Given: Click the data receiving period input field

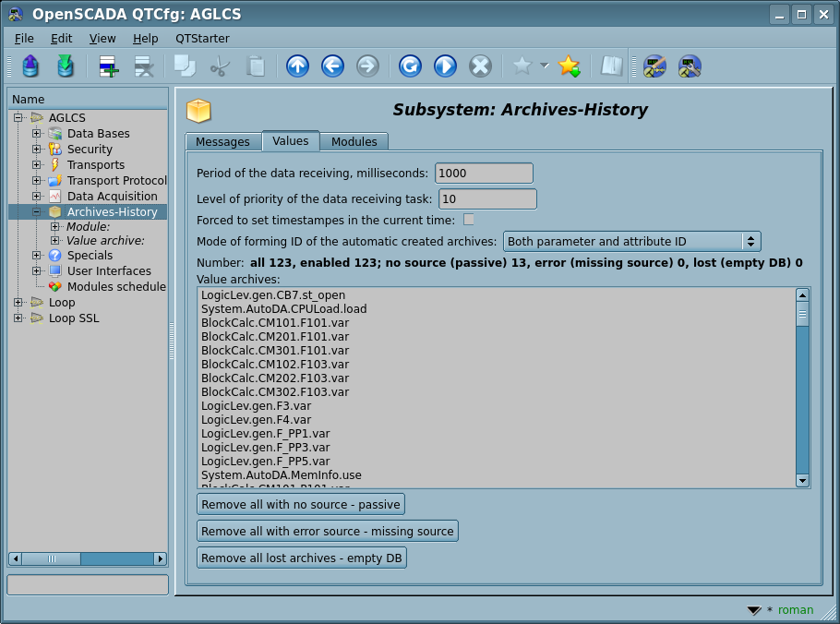Looking at the screenshot, I should click(x=484, y=173).
